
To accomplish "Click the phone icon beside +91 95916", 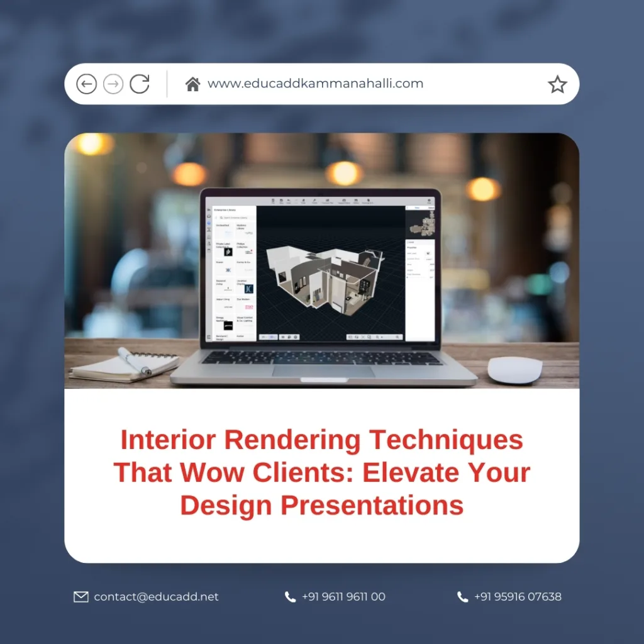I will pos(462,597).
